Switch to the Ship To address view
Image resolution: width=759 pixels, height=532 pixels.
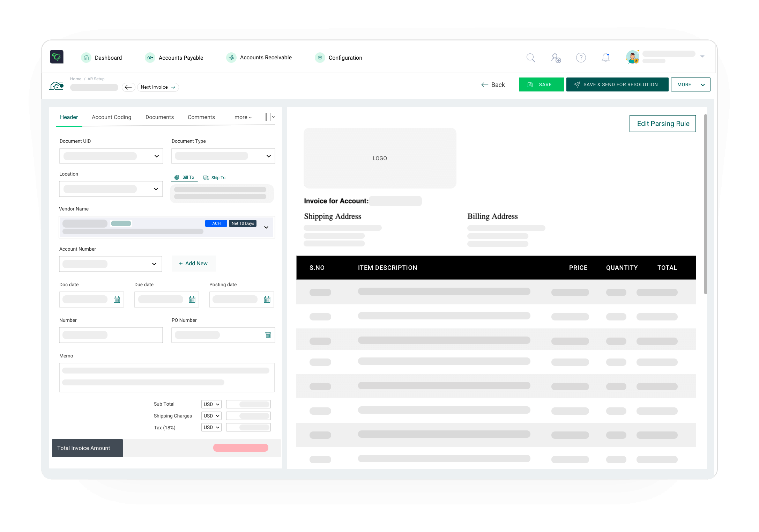(215, 177)
